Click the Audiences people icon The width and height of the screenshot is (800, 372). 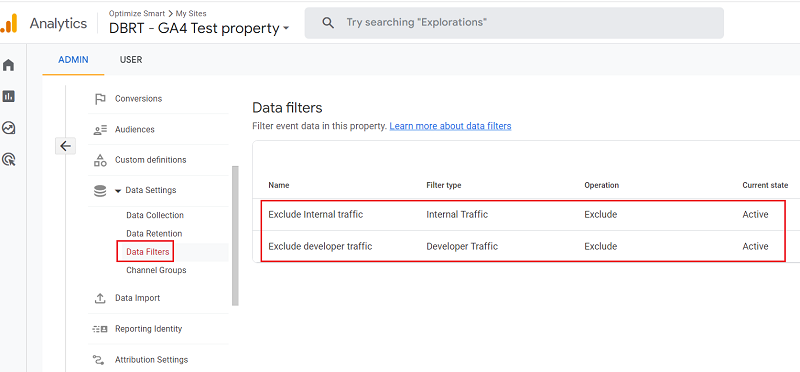coord(100,130)
